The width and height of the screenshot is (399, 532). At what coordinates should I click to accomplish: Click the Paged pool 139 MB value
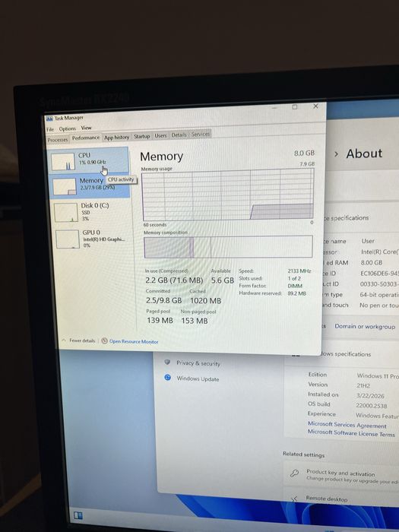(160, 320)
